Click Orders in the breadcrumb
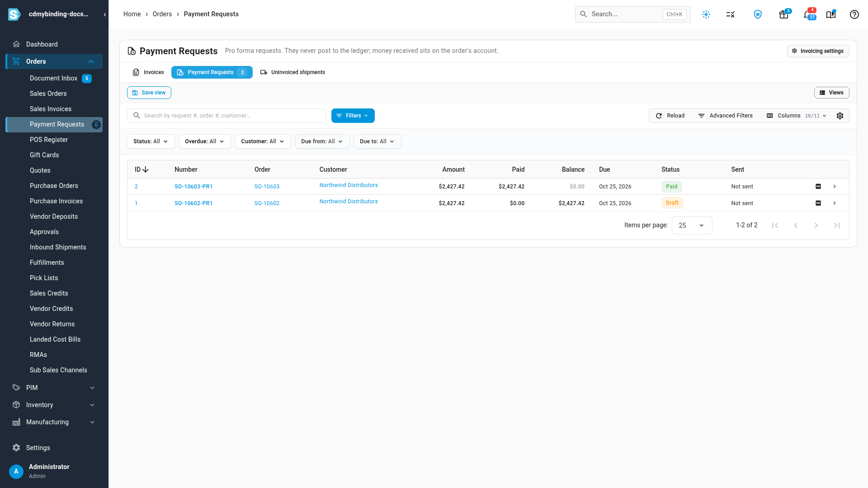This screenshot has height=488, width=868. click(162, 14)
